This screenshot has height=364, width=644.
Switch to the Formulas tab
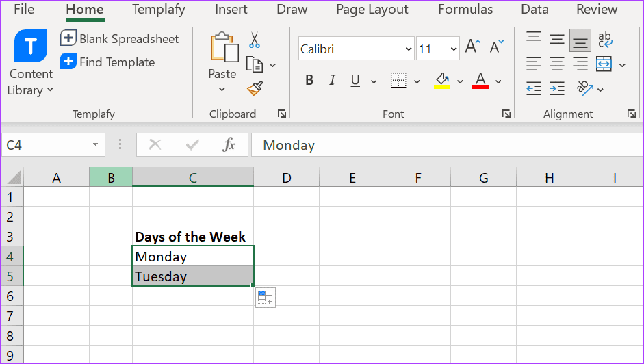point(465,10)
